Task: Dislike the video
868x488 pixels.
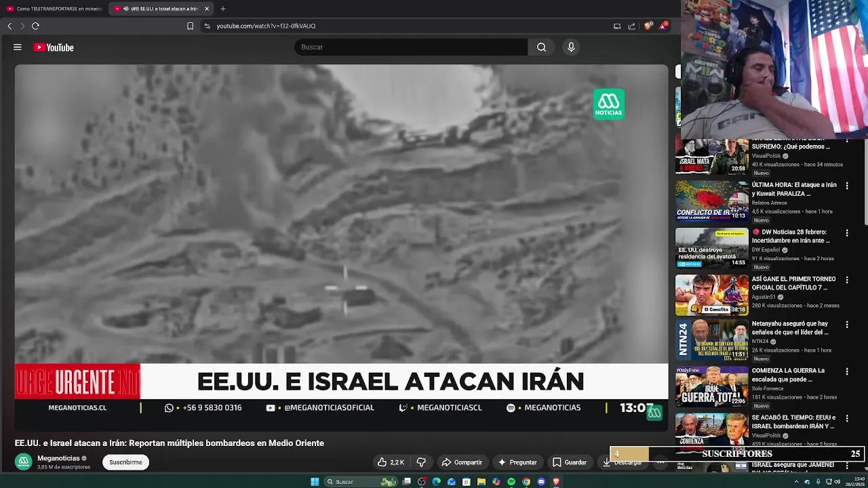Action: 421,462
